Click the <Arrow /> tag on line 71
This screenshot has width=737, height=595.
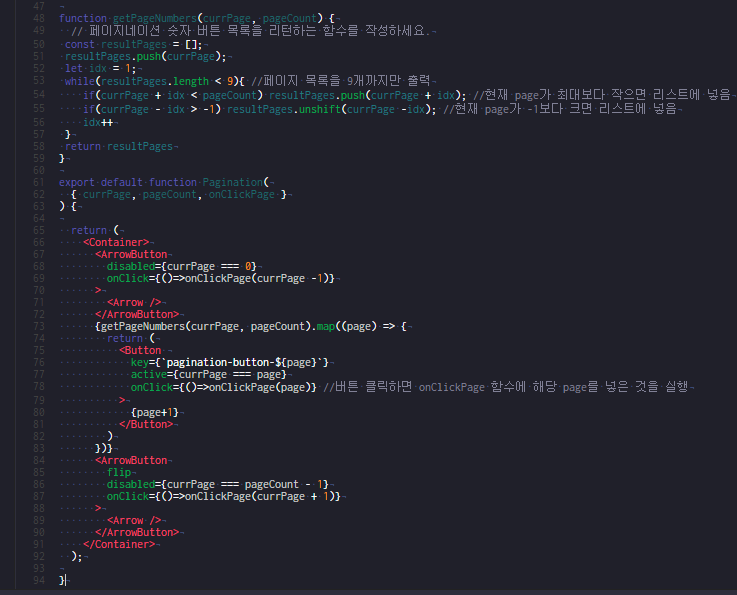click(x=134, y=302)
